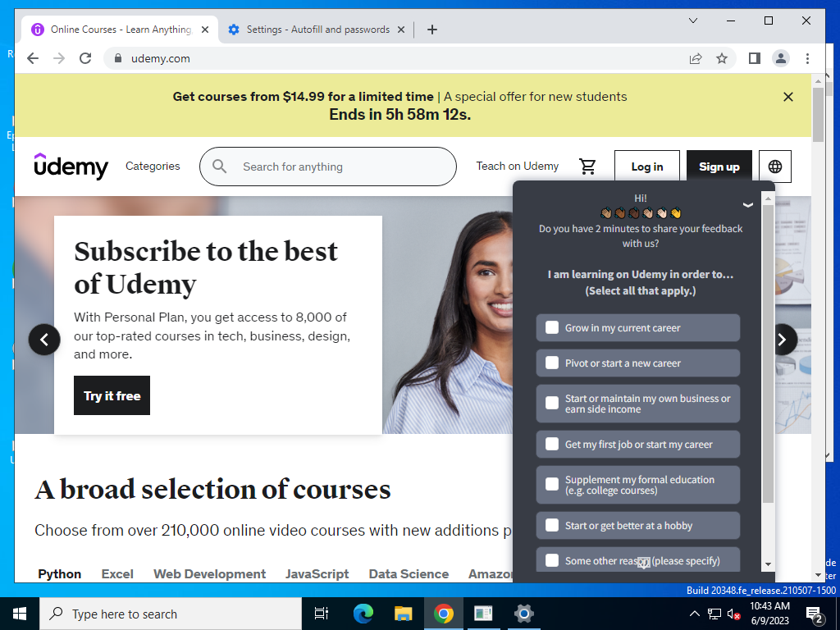Click the Chrome taskbar icon
Viewport: 840px width, 630px height.
pos(444,614)
